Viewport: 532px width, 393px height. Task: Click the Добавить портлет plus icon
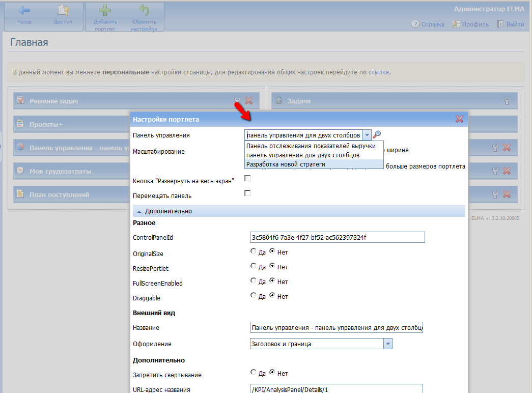105,12
